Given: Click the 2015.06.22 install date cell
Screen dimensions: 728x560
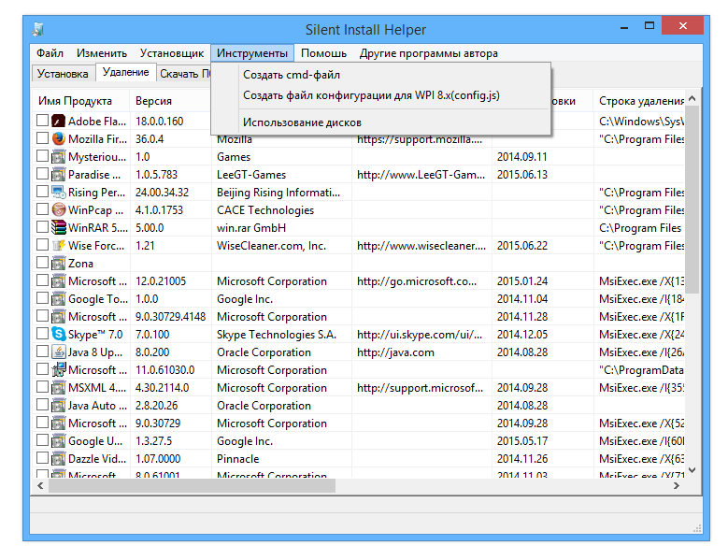Looking at the screenshot, I should (542, 246).
